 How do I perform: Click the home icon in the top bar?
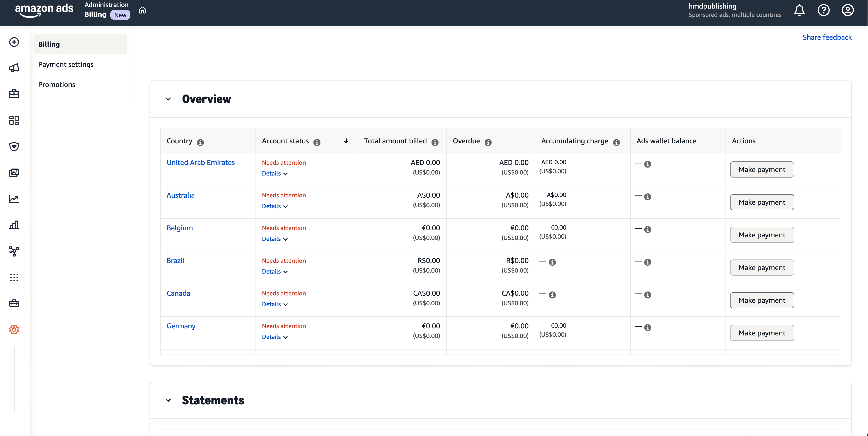142,10
